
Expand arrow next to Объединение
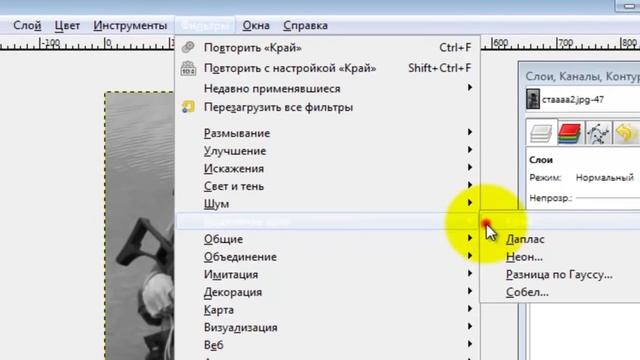click(x=470, y=256)
